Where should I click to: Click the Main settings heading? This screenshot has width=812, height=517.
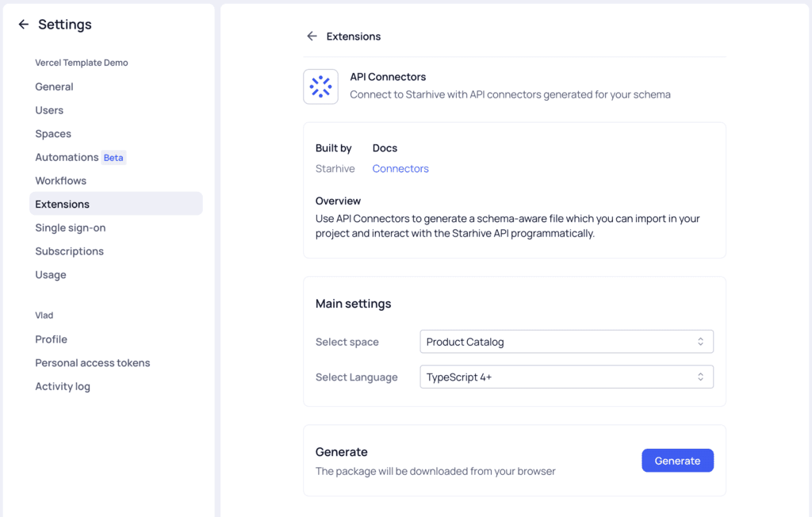coord(353,304)
